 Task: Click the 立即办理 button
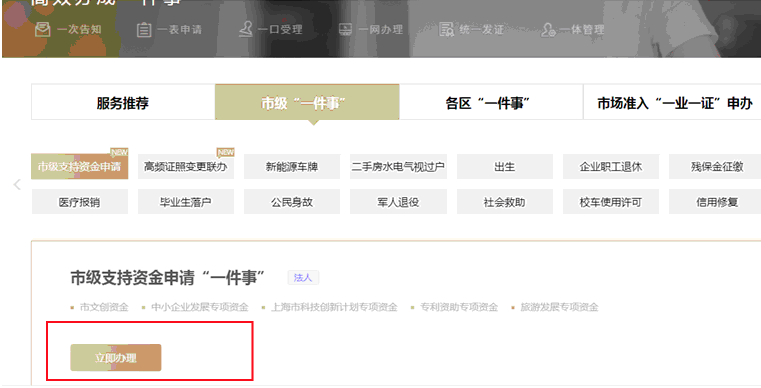tap(116, 358)
